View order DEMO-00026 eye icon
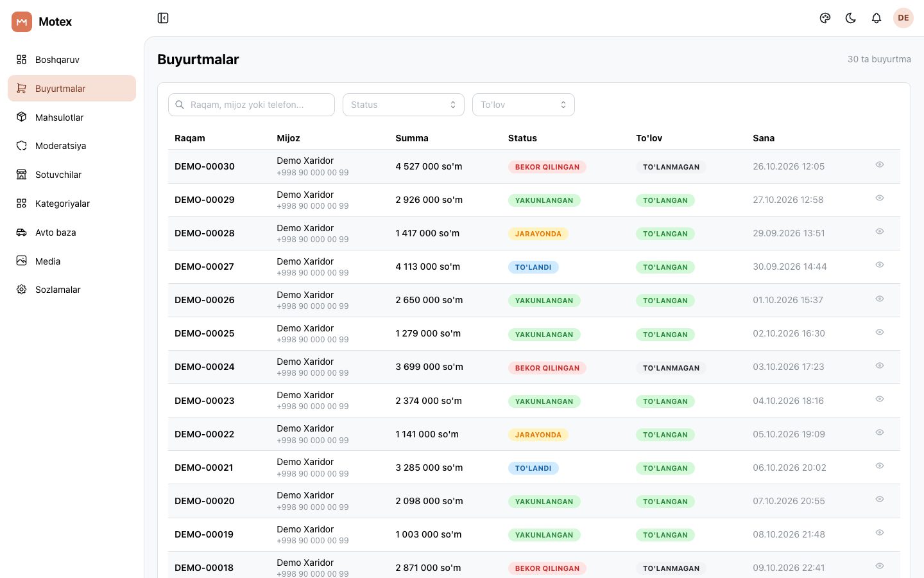The width and height of the screenshot is (924, 578). pyautogui.click(x=880, y=299)
